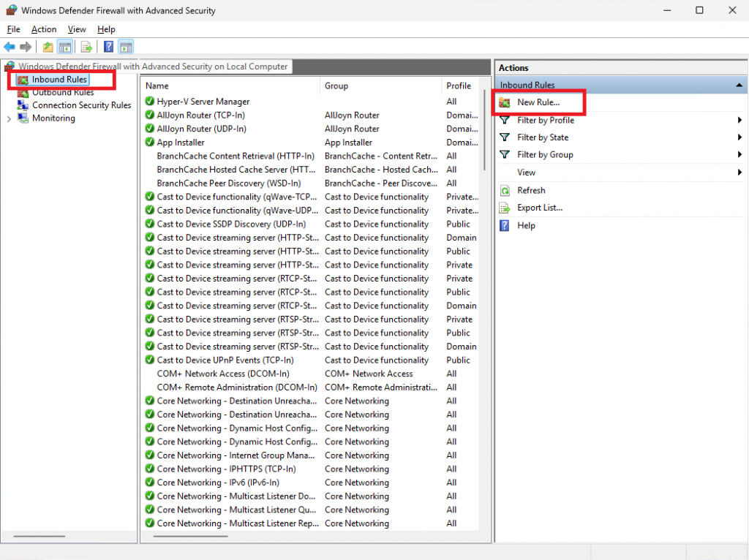Image resolution: width=749 pixels, height=560 pixels.
Task: Click the App Installer group cell
Action: tap(348, 143)
